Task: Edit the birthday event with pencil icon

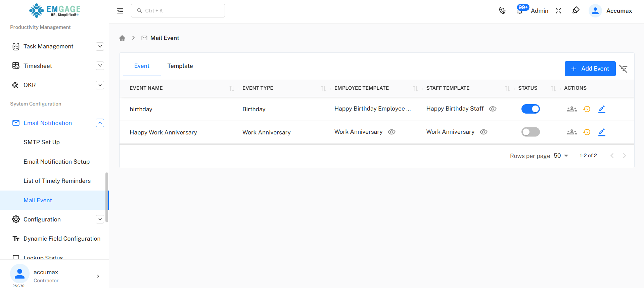Action: (x=602, y=109)
